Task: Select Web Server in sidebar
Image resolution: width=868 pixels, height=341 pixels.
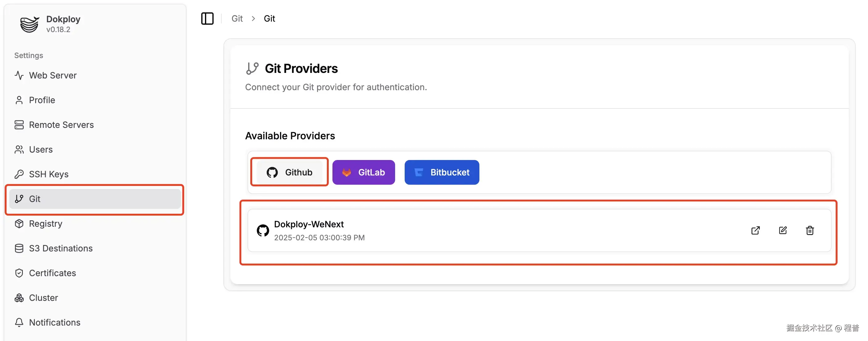Action: pyautogui.click(x=52, y=75)
